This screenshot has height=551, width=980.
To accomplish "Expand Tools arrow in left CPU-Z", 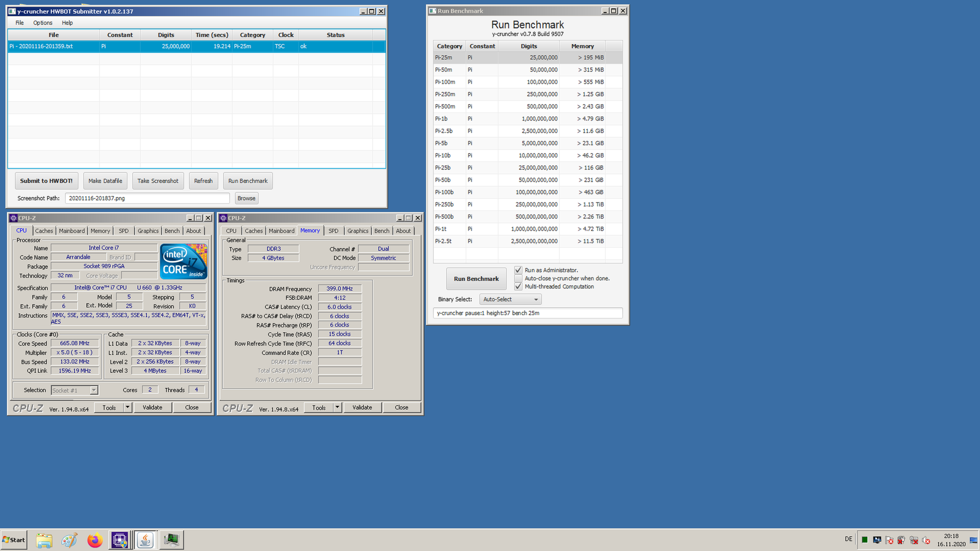I will click(128, 408).
